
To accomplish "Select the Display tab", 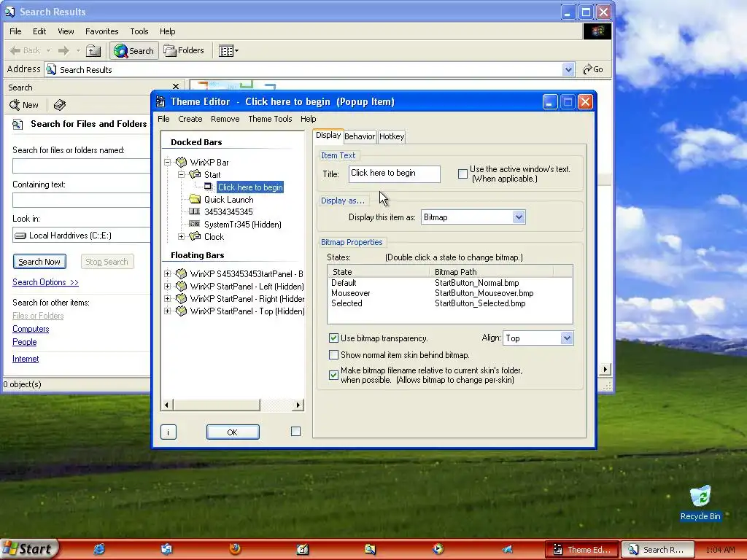I will pos(328,135).
